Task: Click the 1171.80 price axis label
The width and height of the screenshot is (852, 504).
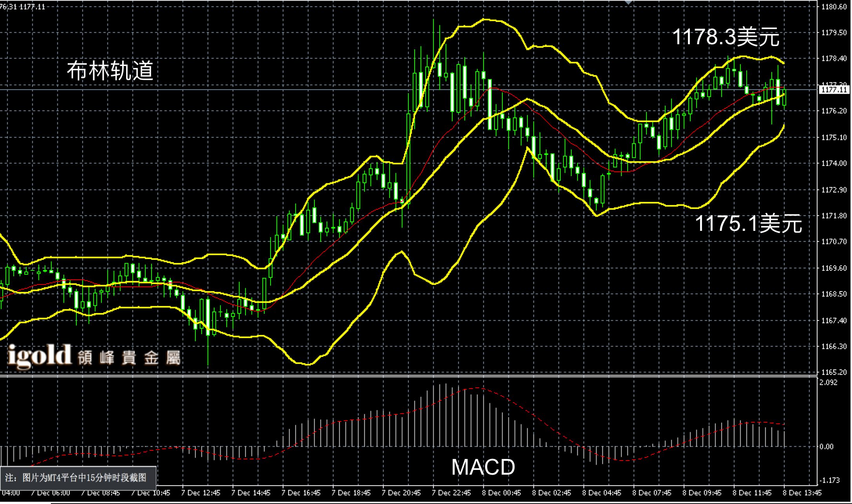Action: pos(834,216)
